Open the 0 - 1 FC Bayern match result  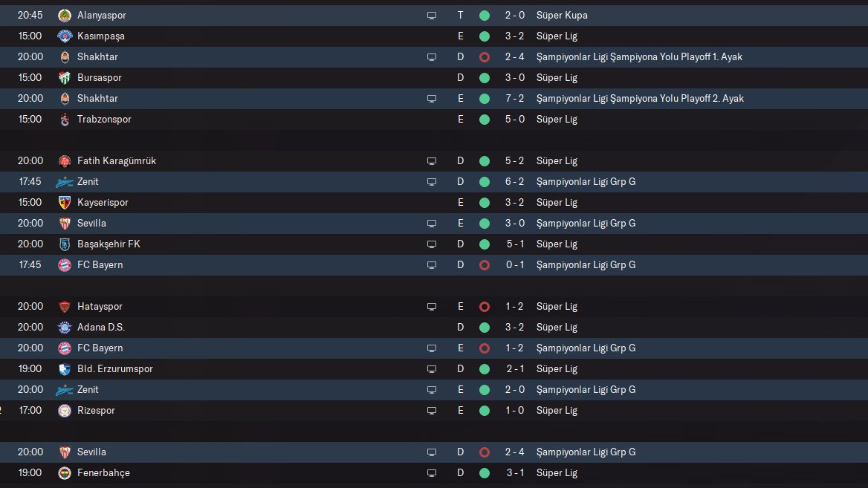(515, 265)
